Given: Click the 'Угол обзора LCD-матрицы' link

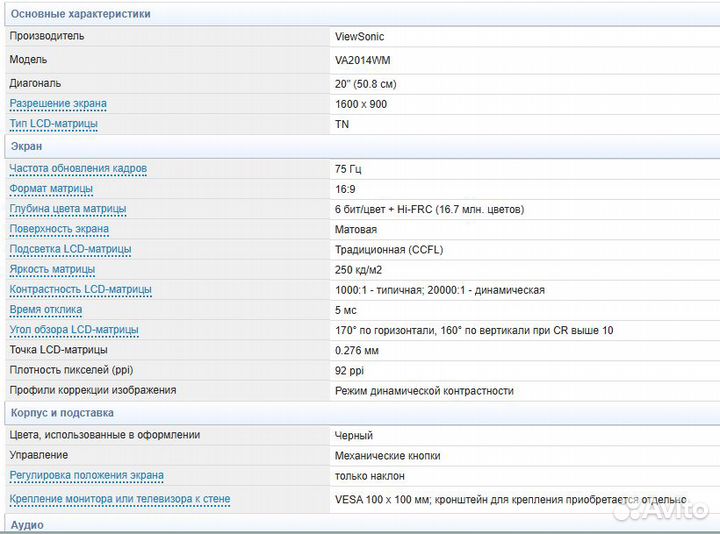Looking at the screenshot, I should (74, 330).
